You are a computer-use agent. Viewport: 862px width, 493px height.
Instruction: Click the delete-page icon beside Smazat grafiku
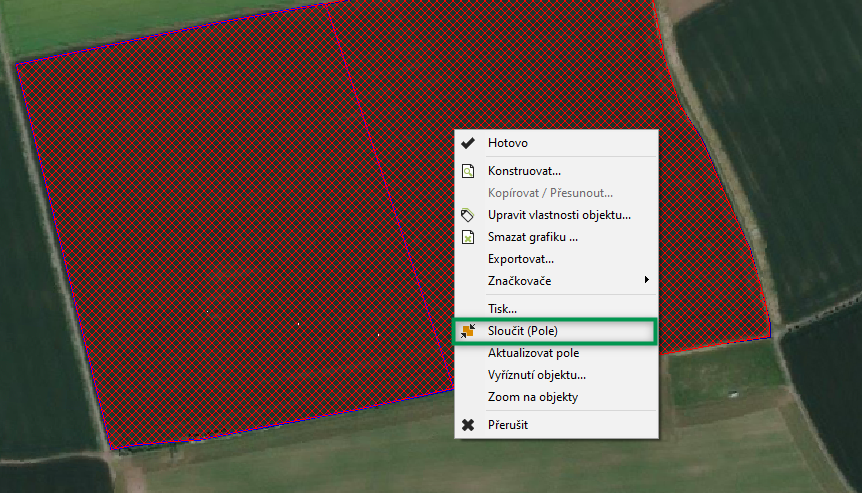468,237
